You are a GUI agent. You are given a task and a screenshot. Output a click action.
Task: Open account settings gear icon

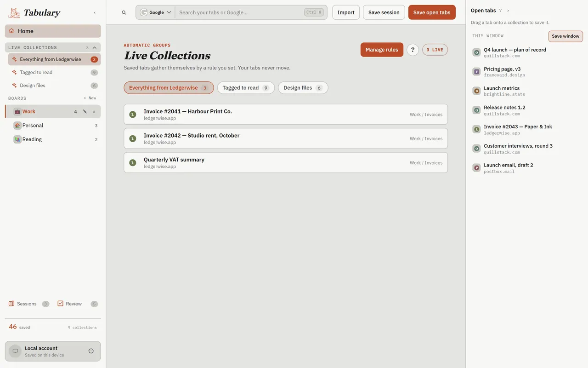[x=91, y=351]
